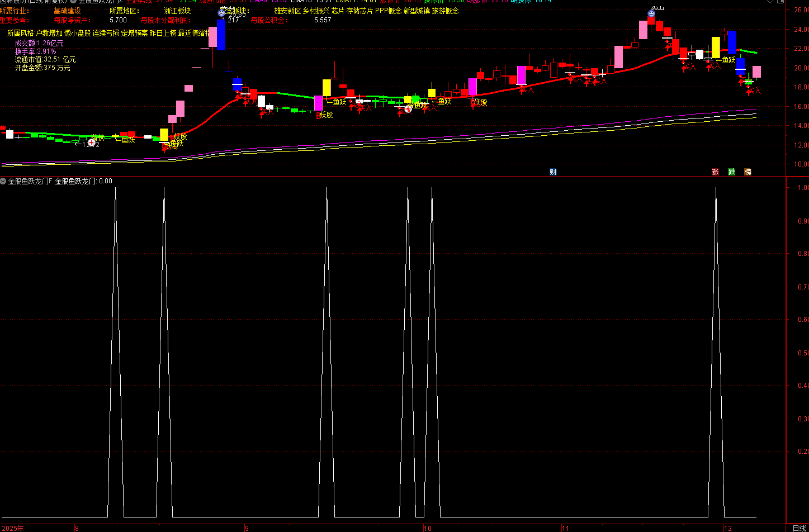Viewport: 809px width, 532px height.
Task: Click the 定增预案 style tag
Action: [x=135, y=34]
